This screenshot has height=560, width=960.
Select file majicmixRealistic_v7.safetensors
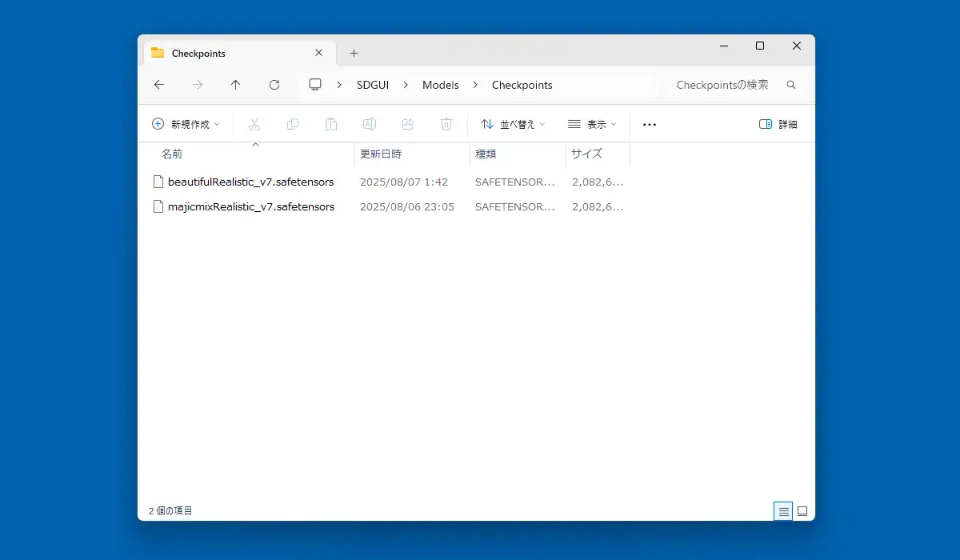(x=251, y=206)
